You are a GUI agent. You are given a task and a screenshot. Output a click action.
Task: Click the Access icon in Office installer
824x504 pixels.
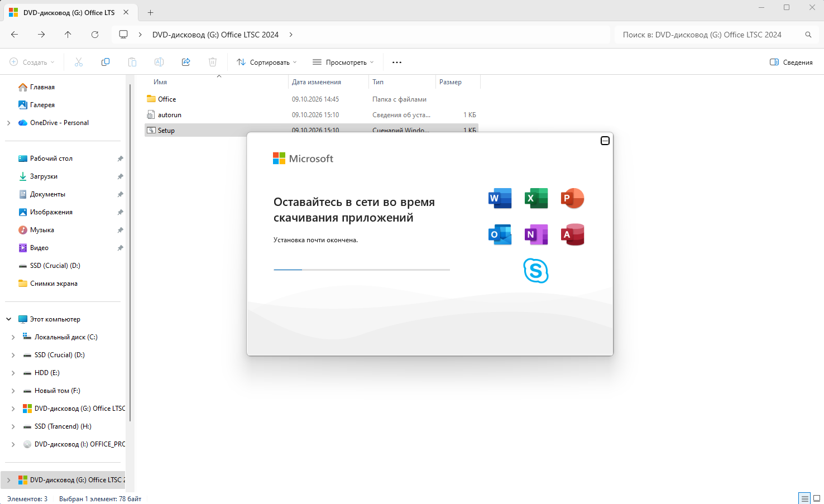pyautogui.click(x=573, y=234)
